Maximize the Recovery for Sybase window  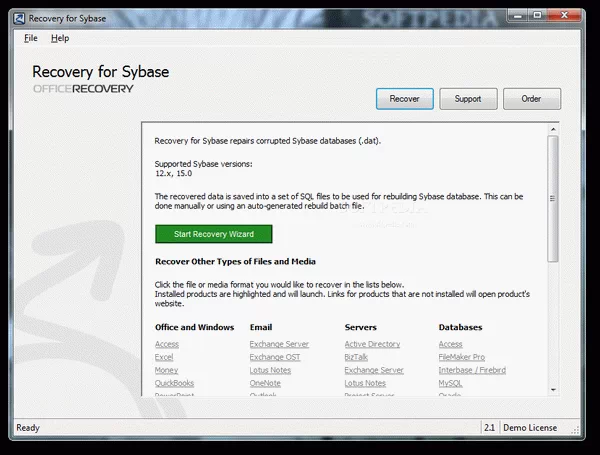(x=537, y=16)
